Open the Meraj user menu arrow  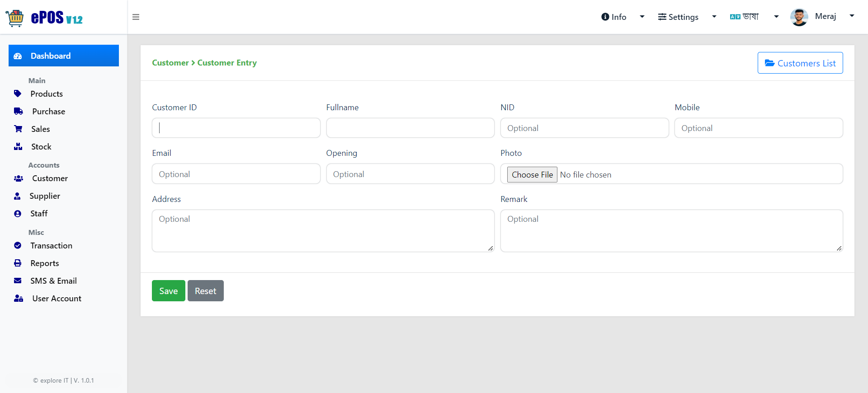tap(852, 16)
